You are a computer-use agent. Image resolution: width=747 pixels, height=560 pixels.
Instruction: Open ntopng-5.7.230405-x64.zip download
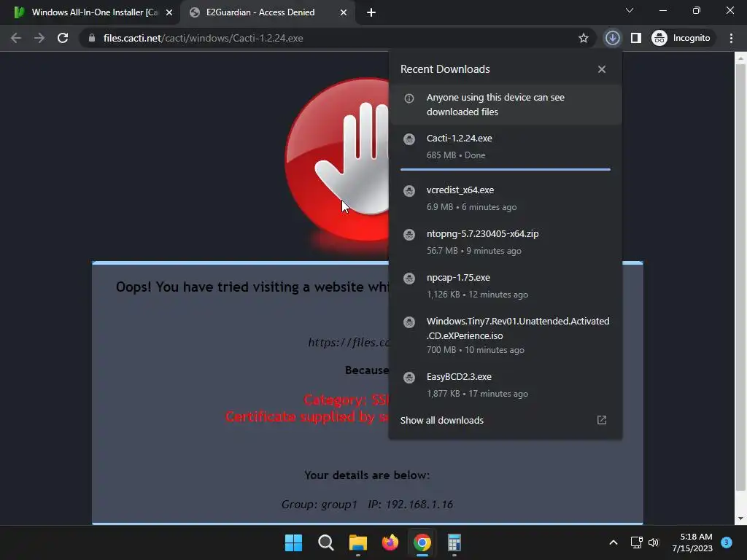[506, 242]
